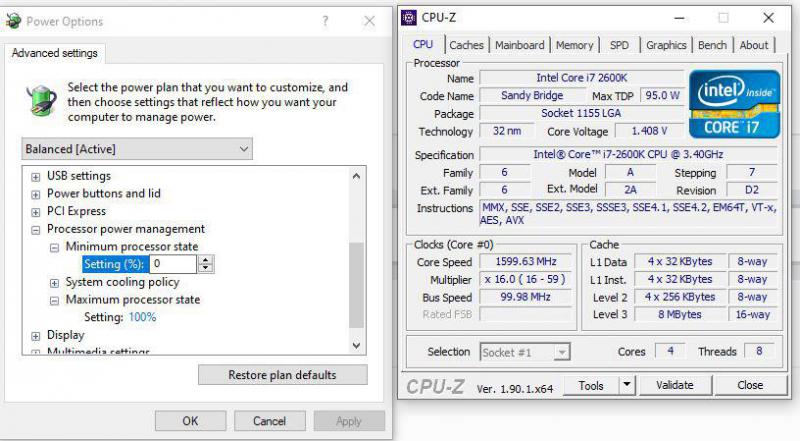Expand the System cooling policy node

click(55, 283)
